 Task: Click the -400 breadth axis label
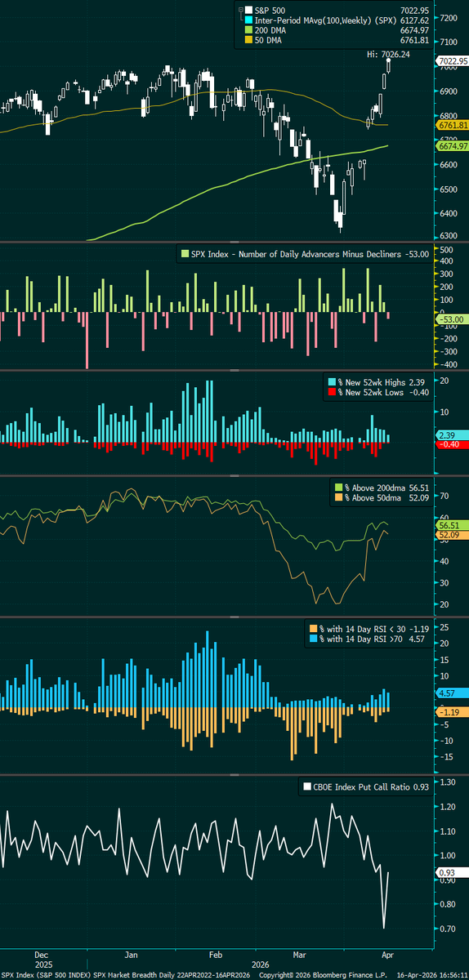[x=449, y=364]
